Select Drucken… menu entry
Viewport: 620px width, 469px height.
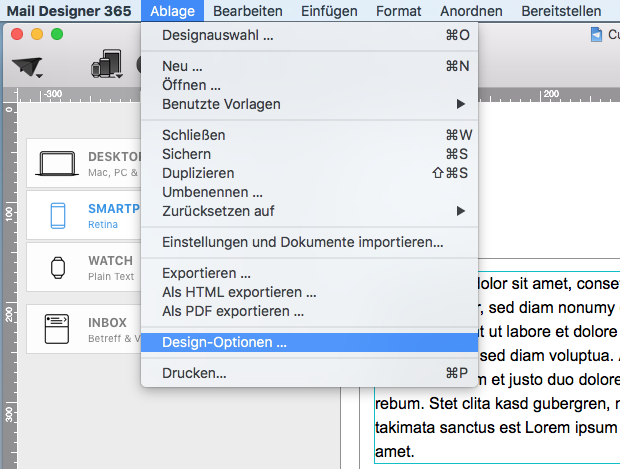(x=309, y=373)
